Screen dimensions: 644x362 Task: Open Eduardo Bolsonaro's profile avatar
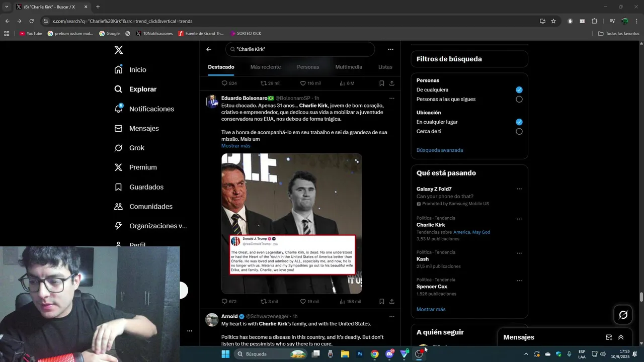coord(212,101)
